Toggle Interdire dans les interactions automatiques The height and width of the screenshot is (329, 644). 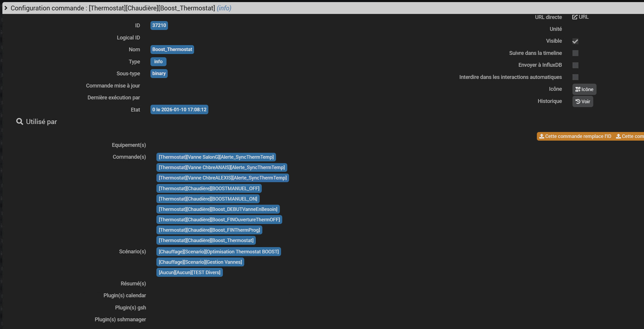(575, 77)
